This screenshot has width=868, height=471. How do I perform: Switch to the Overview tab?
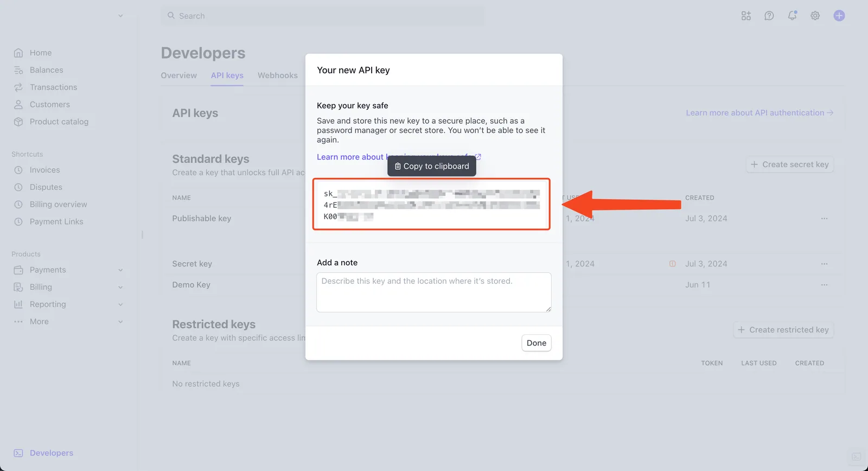point(179,75)
